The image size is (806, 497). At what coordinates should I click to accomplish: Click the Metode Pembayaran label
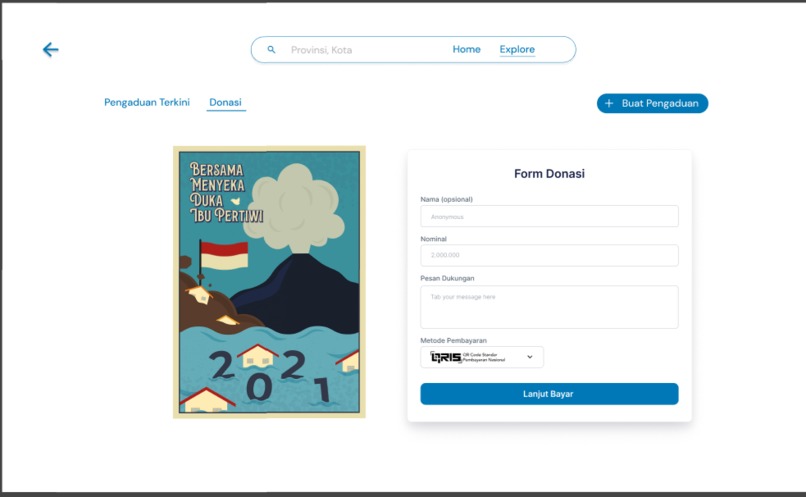click(453, 340)
